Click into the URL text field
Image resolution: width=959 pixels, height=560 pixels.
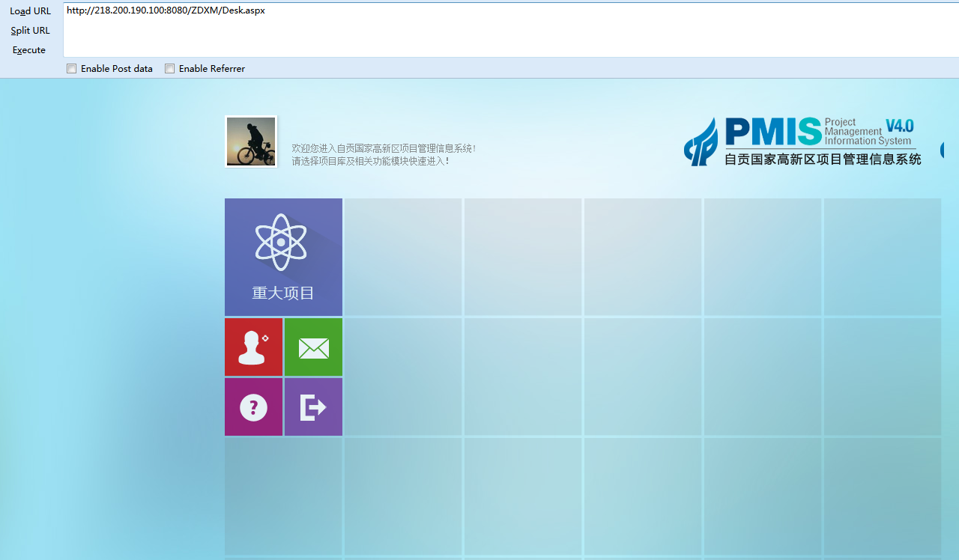click(511, 30)
